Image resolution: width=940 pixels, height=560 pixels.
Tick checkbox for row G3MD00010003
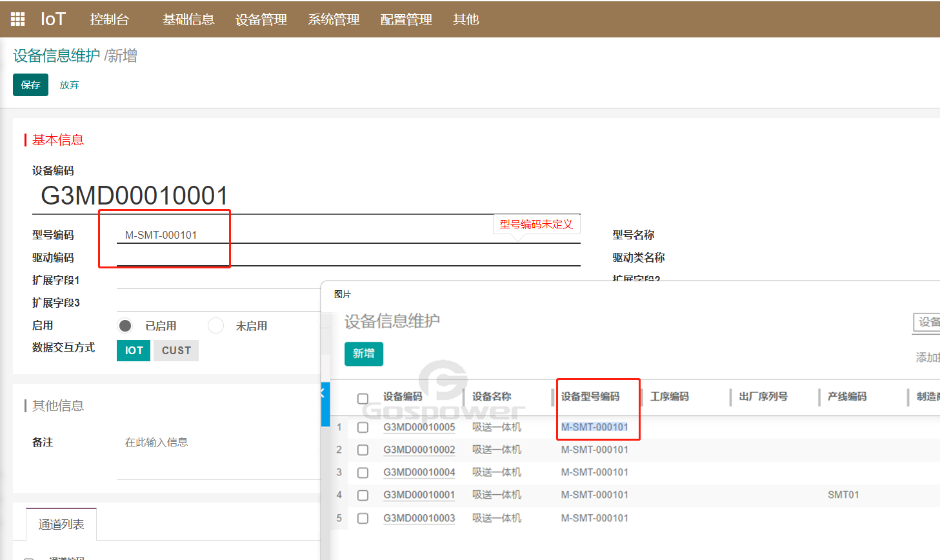363,518
